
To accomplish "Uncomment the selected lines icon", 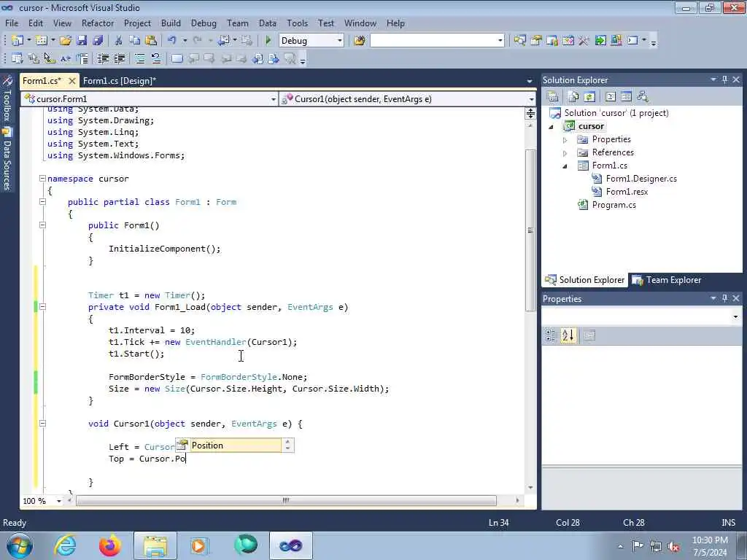I will coord(156,58).
